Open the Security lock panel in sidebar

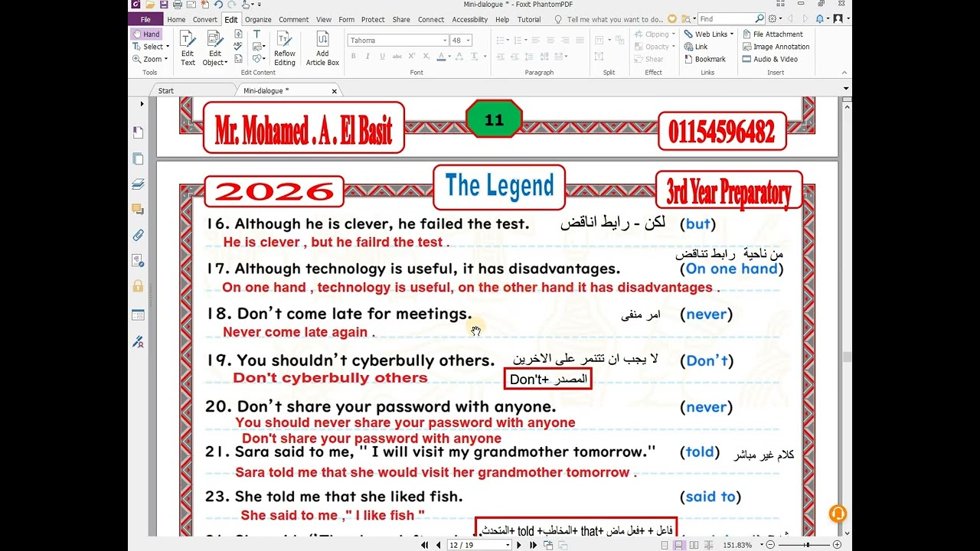[138, 285]
